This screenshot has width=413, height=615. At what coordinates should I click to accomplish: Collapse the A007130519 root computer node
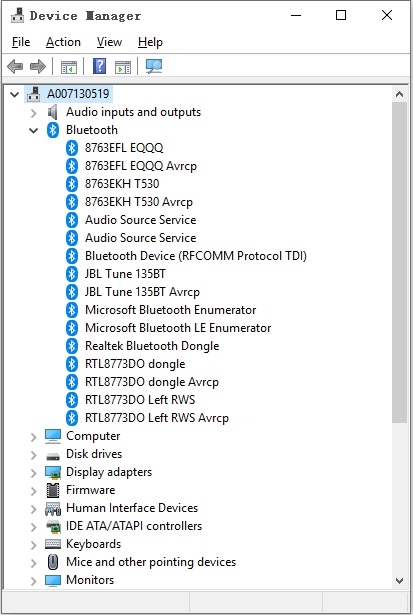click(15, 94)
